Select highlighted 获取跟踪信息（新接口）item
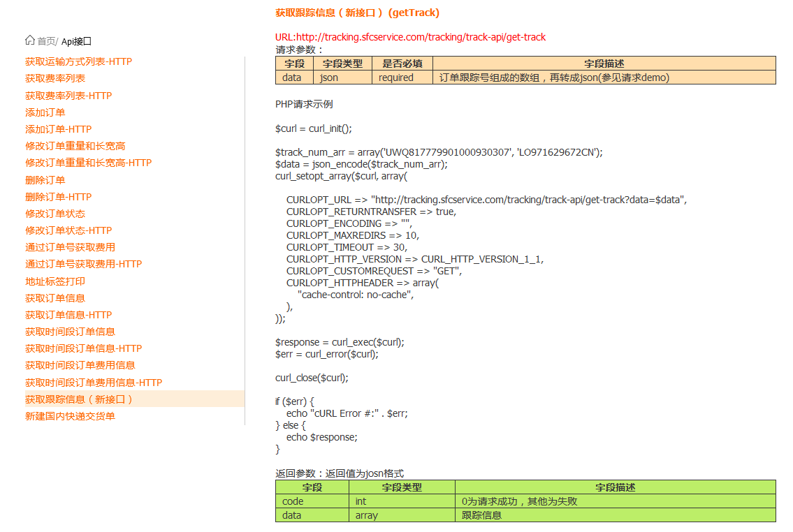793x532 pixels. [x=79, y=399]
